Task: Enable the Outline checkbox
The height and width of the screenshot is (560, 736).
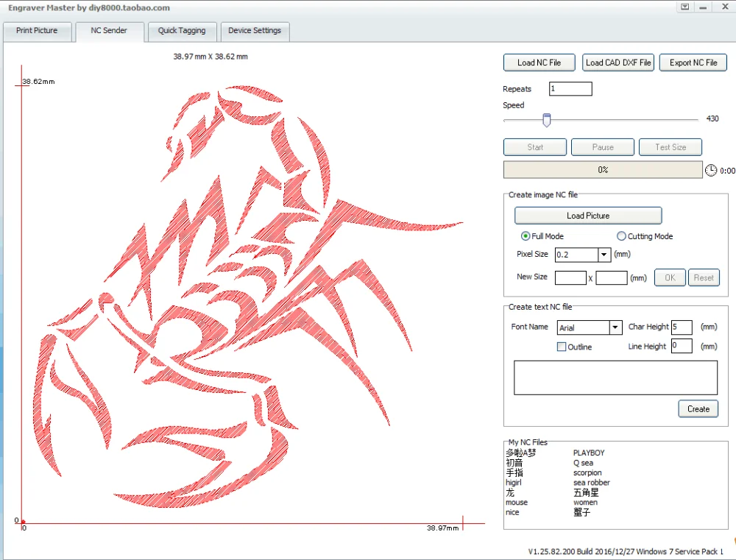Action: tap(562, 347)
